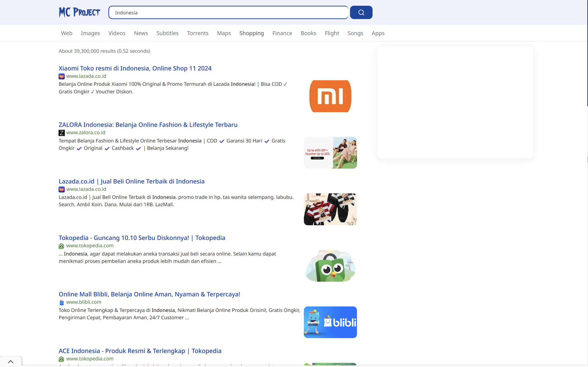The width and height of the screenshot is (588, 367).
Task: Open the Xiaomi Toko resmi result link
Action: point(135,68)
